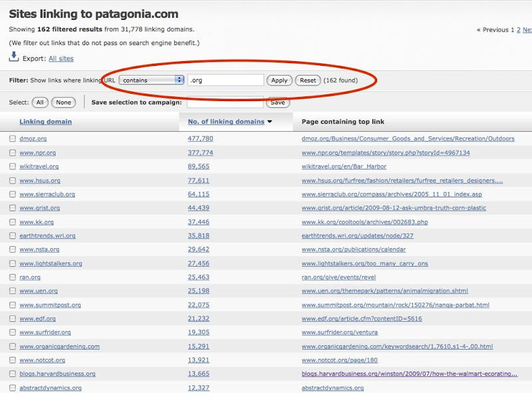Go to results page 2
Viewport: 532px width, 393px height.
519,30
